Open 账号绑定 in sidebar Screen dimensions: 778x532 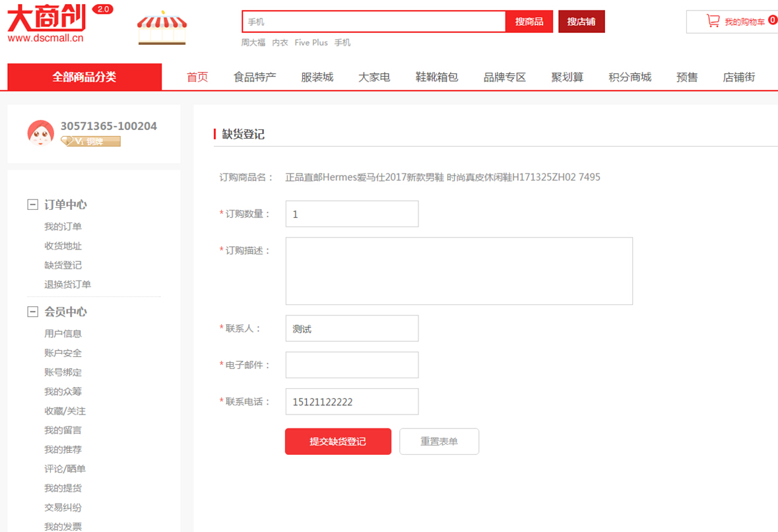pos(63,372)
